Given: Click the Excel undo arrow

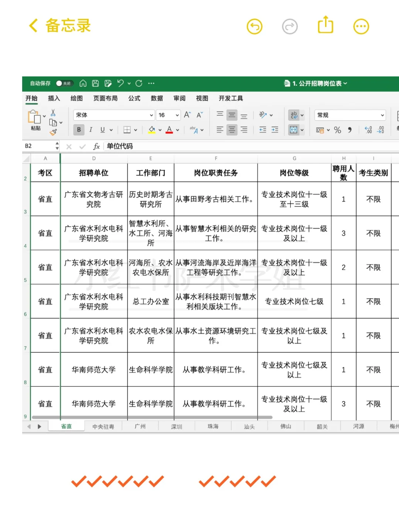Looking at the screenshot, I should 120,83.
